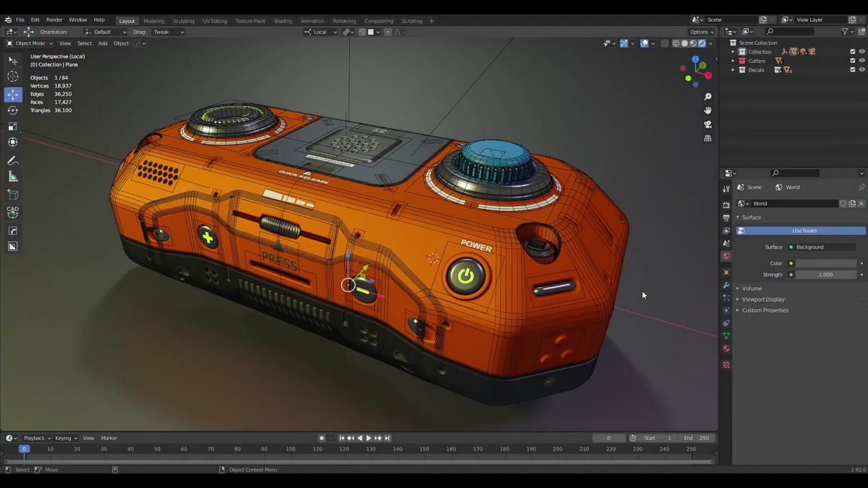The height and width of the screenshot is (488, 868).
Task: Choose the Rotate tool in the left toolbar
Action: [x=13, y=111]
